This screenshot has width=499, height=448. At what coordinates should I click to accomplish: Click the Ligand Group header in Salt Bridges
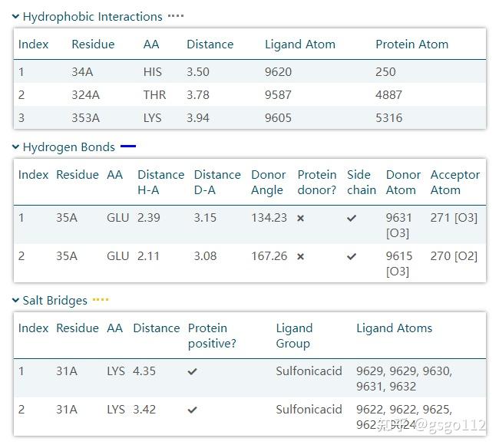click(x=294, y=336)
